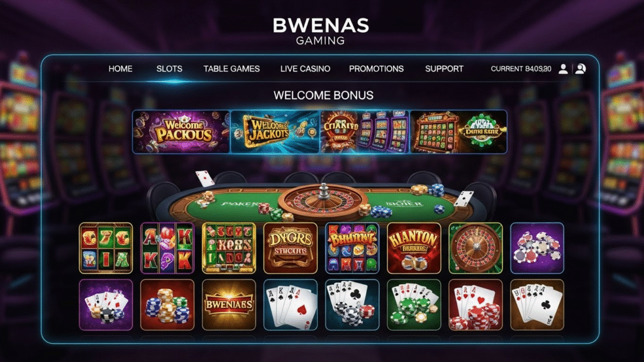
Task: Open the purple poker chips pile game
Action: click(537, 248)
